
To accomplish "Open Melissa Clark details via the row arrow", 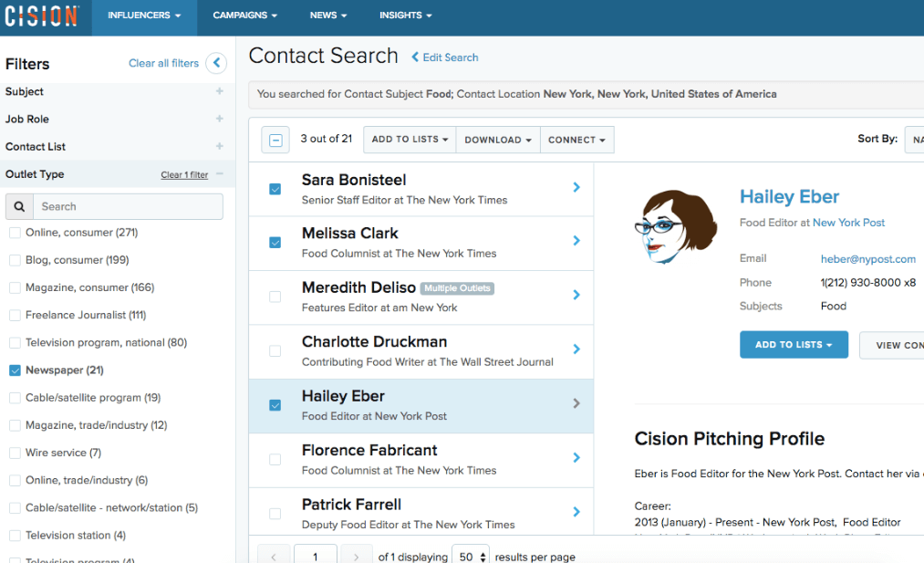I will point(576,241).
